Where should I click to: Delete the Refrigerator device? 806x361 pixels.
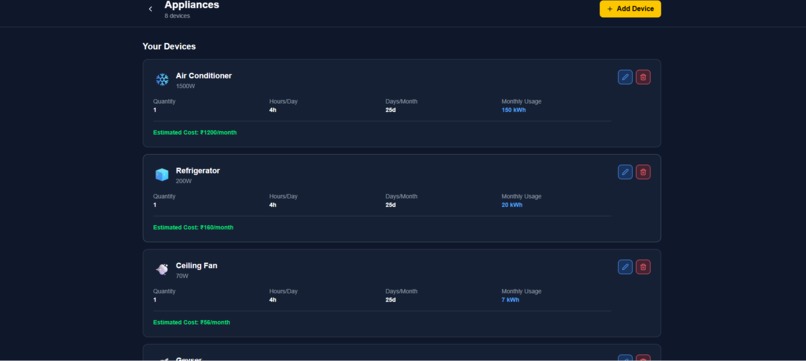point(643,172)
